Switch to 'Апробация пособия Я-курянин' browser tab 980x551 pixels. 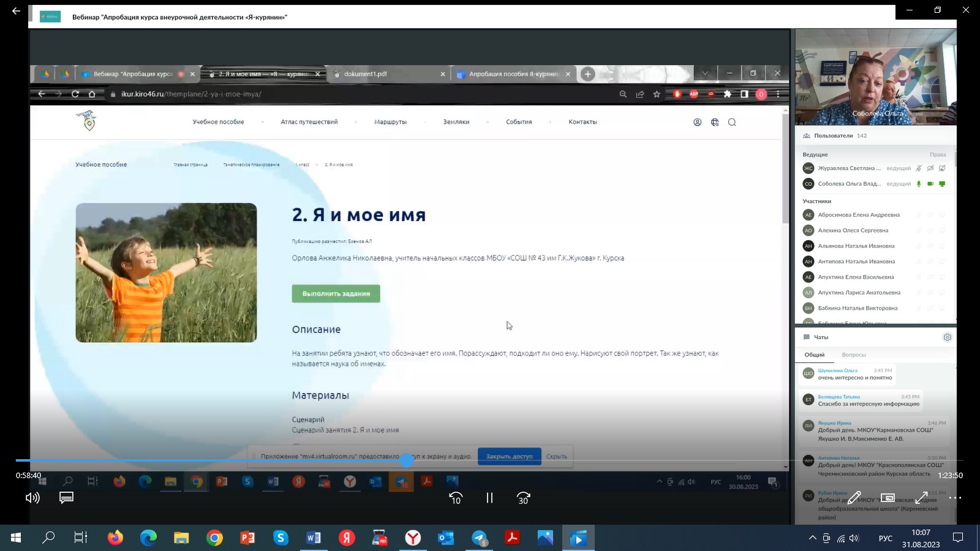tap(513, 73)
